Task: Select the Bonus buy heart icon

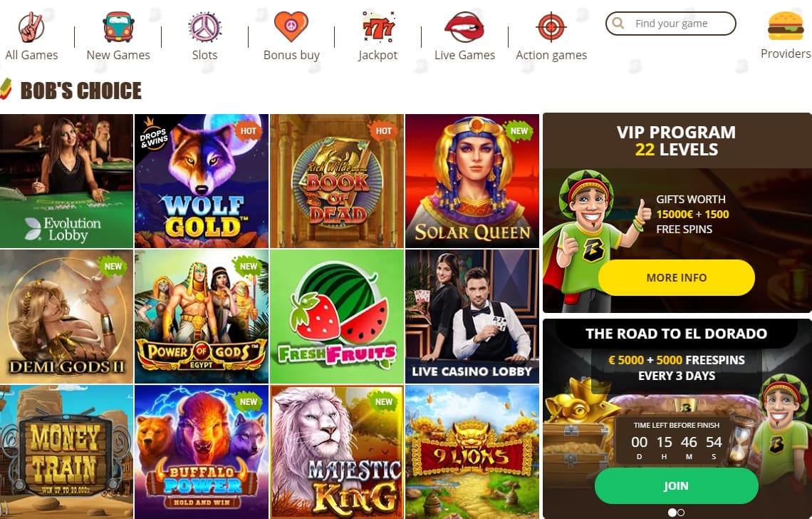Action: click(291, 26)
